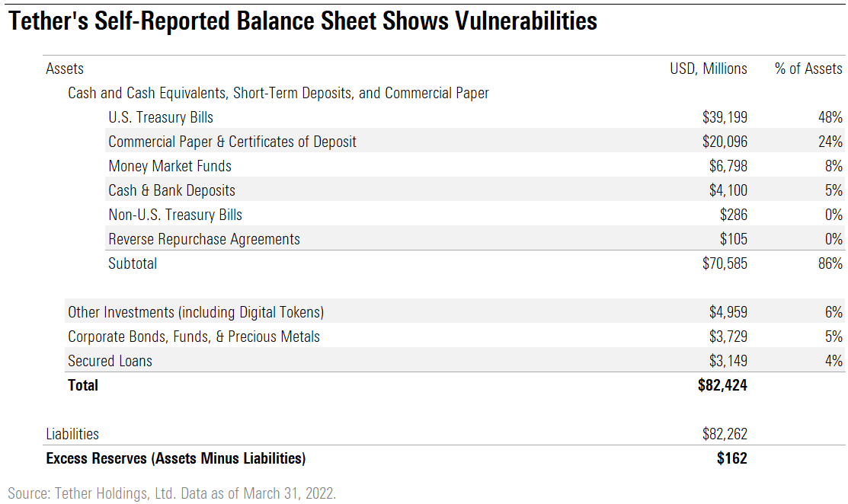The image size is (848, 504).
Task: Click the Cash & Bank Deposits label
Action: pyautogui.click(x=171, y=190)
